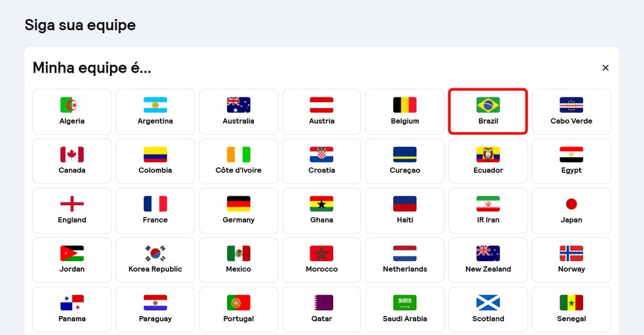Screen dimensions: 644x335
Task: Select the Brazil flag icon
Action: (488, 105)
